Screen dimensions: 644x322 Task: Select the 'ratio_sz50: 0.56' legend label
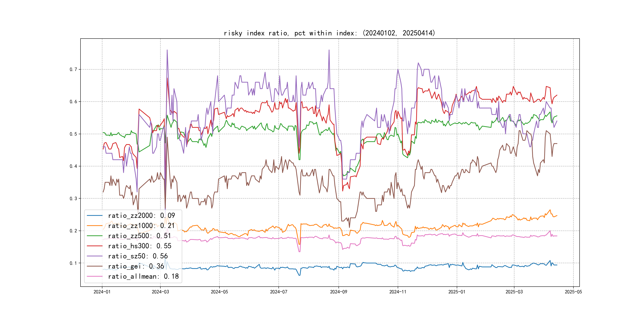point(138,256)
